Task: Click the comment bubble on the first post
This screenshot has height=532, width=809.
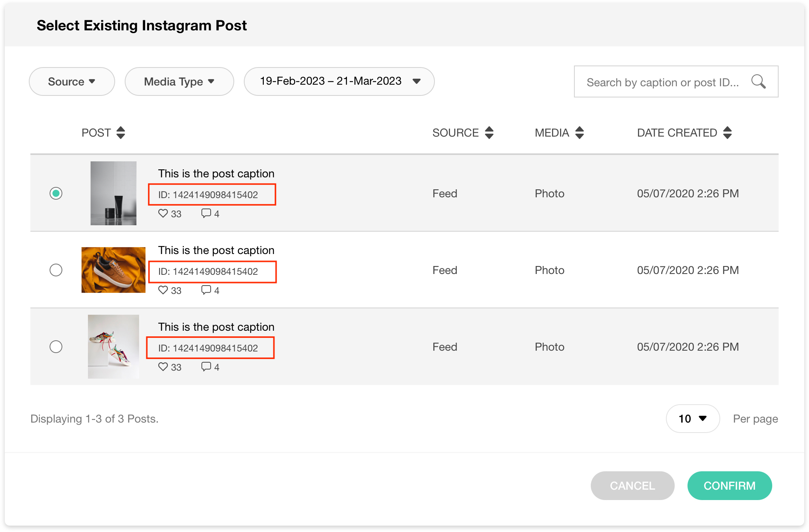Action: click(206, 213)
